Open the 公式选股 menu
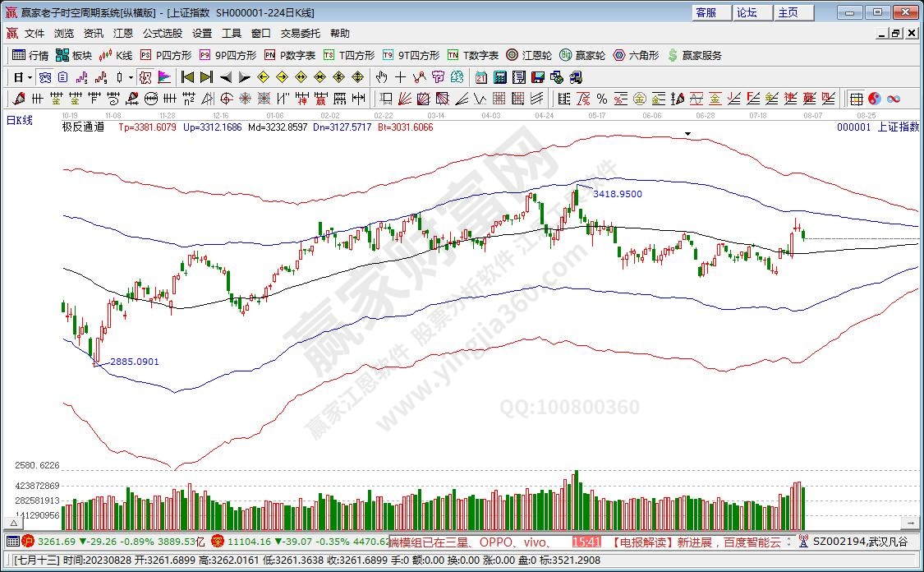 163,34
